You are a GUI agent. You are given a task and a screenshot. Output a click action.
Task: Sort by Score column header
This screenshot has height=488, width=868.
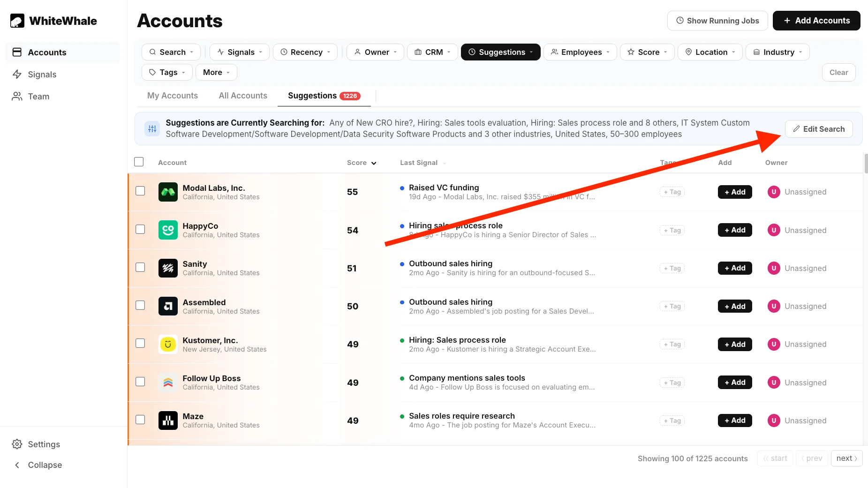[x=362, y=163]
